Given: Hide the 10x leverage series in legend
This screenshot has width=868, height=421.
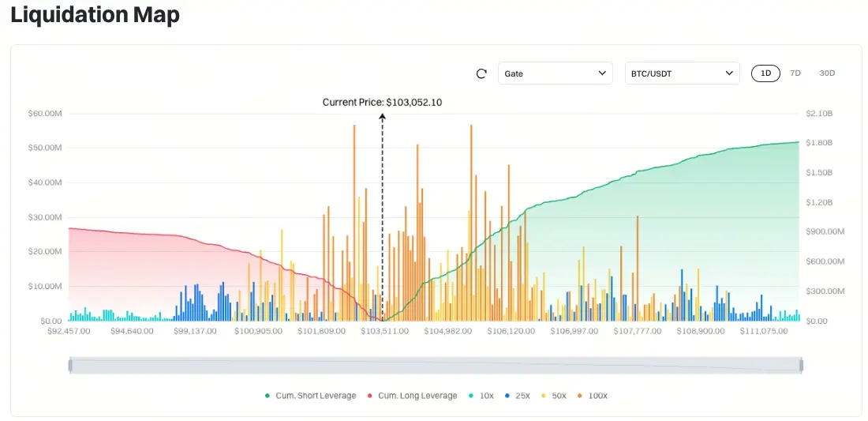Looking at the screenshot, I should click(482, 396).
